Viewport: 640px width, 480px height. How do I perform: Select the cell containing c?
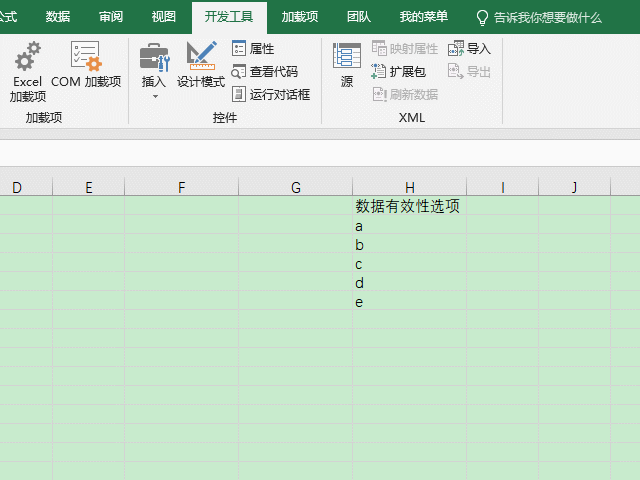click(410, 262)
